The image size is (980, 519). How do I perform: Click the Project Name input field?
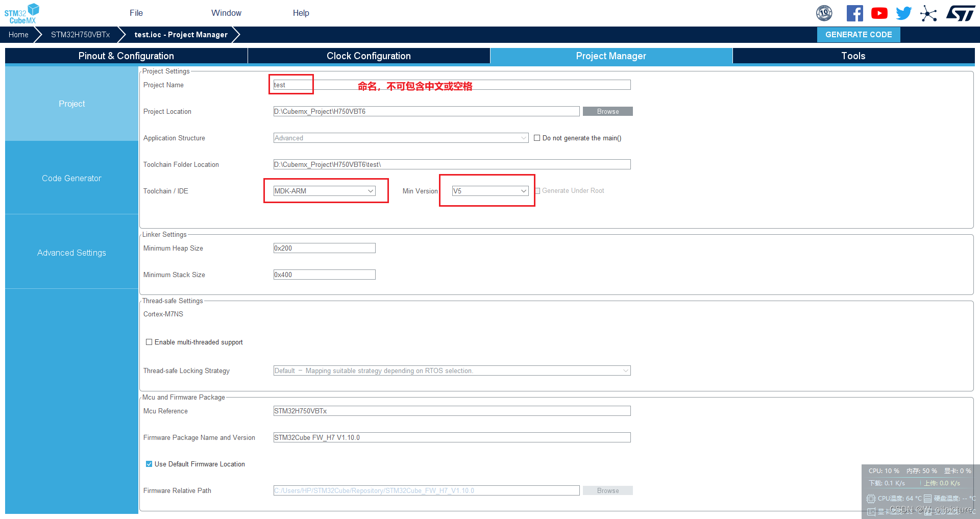(x=452, y=85)
